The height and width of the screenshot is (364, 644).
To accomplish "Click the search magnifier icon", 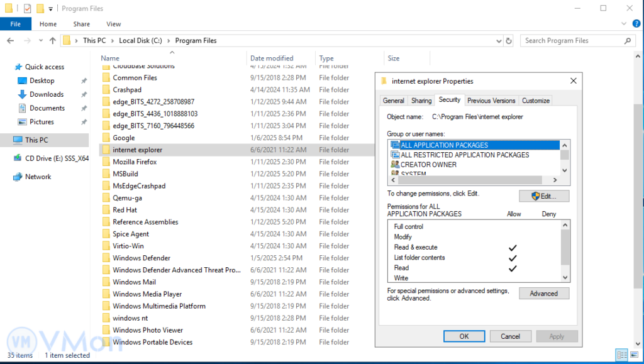I will (627, 41).
